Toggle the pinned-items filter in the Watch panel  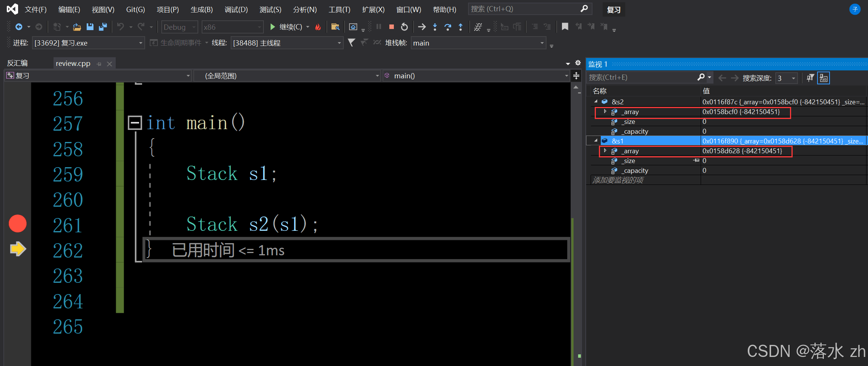tap(810, 78)
